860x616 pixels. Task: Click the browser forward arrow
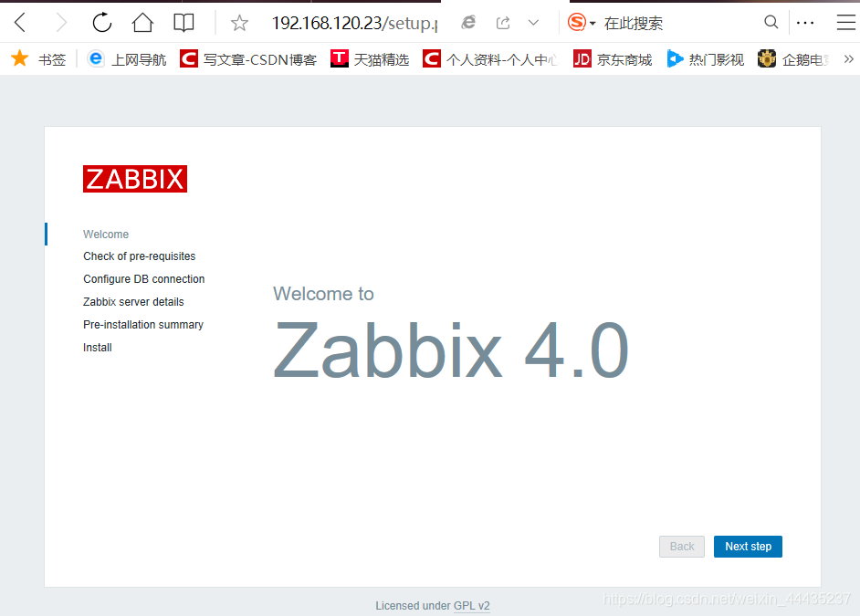point(61,23)
